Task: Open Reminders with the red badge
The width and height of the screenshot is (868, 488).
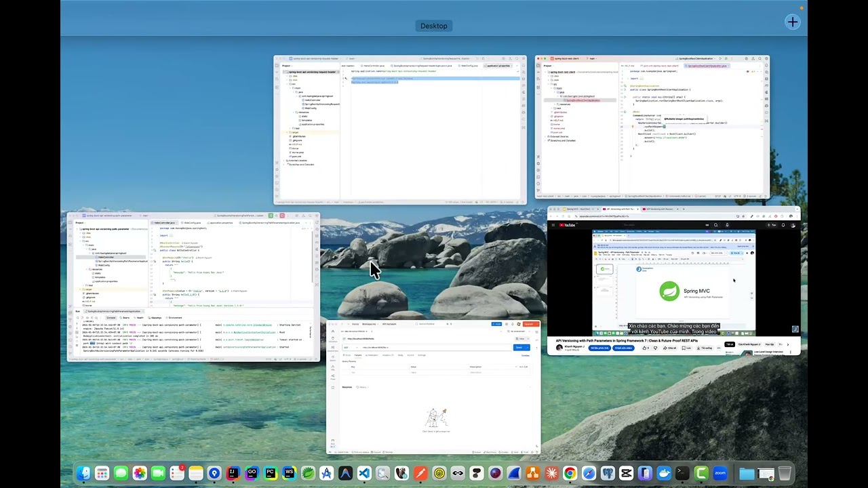Action: click(x=177, y=473)
